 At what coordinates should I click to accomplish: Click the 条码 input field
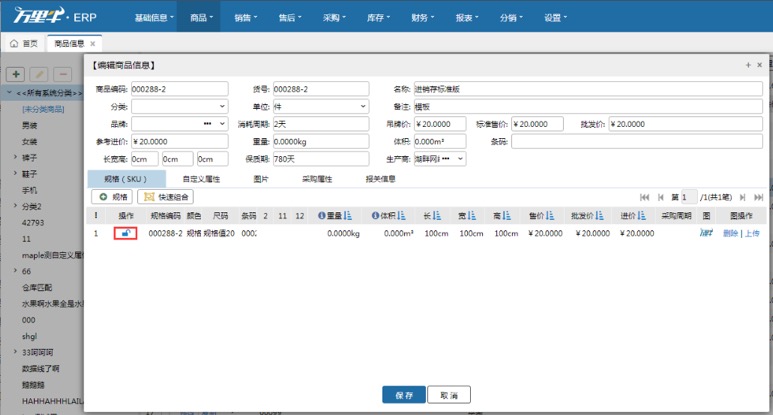point(637,141)
